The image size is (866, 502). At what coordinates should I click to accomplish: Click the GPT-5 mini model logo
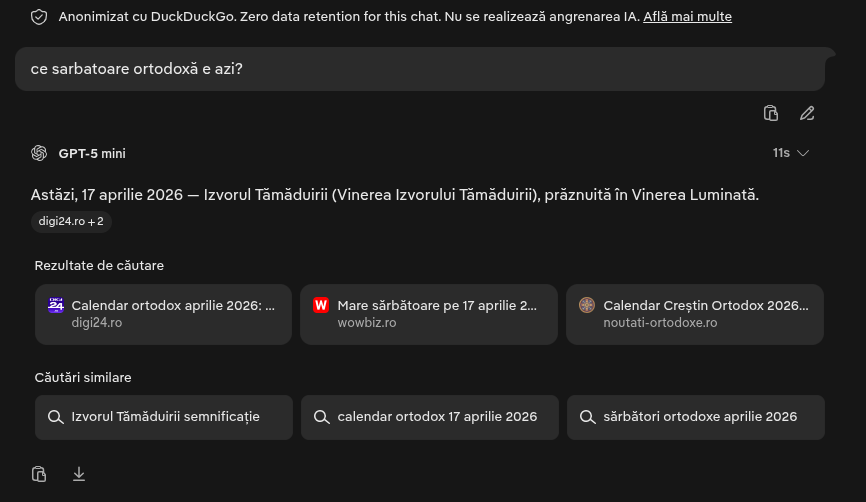[39, 153]
